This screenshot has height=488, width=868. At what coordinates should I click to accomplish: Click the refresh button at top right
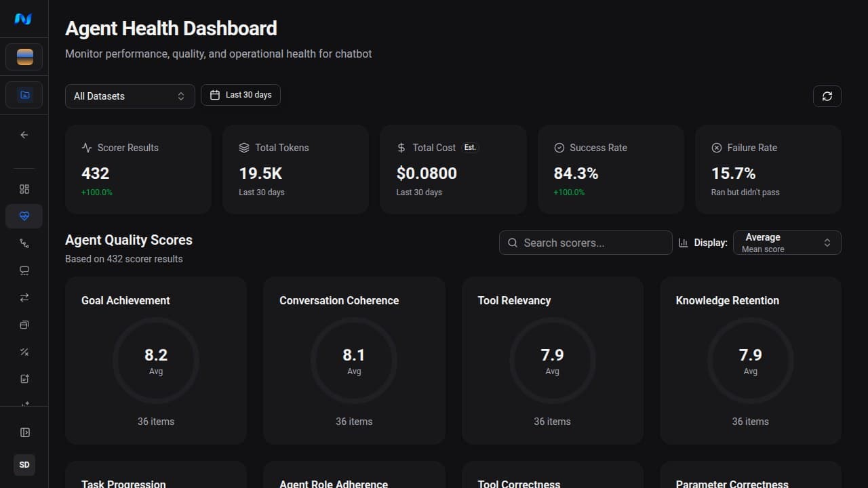click(x=827, y=96)
